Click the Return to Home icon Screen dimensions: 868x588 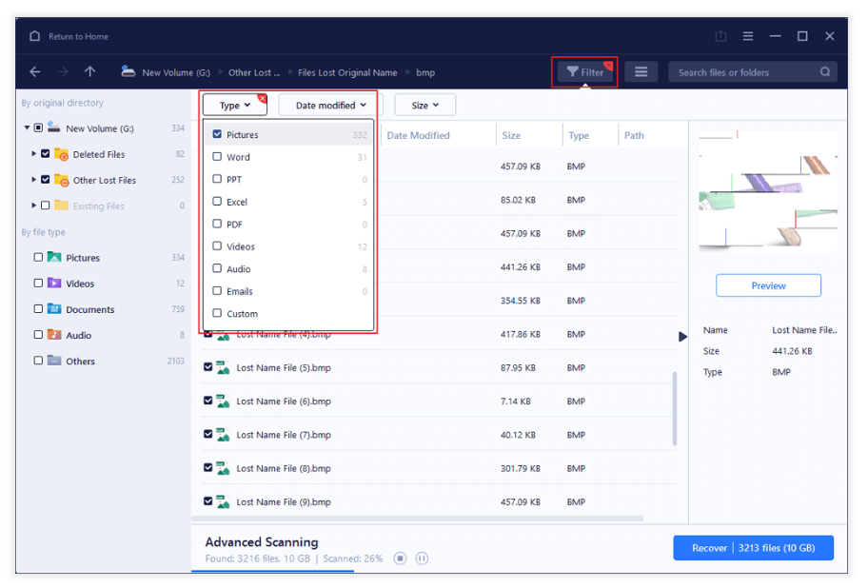click(x=35, y=36)
